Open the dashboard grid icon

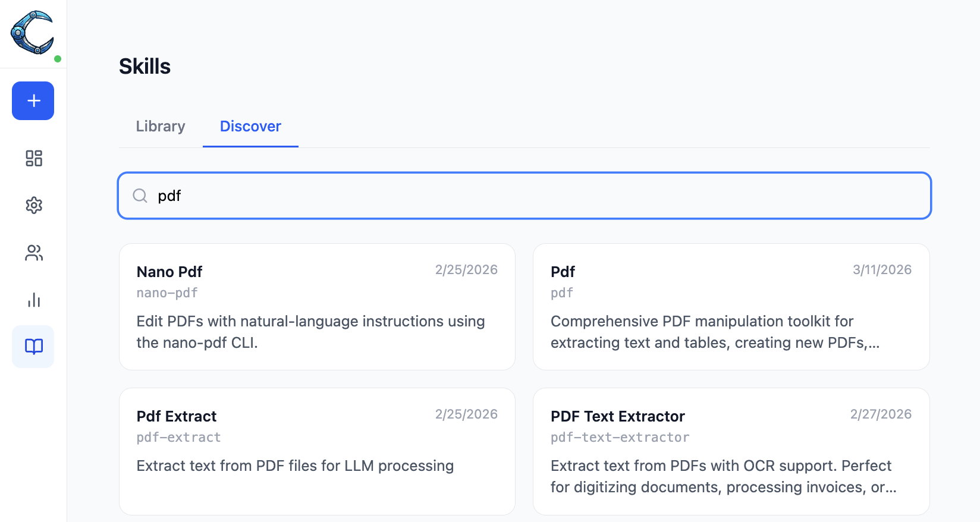tap(34, 158)
